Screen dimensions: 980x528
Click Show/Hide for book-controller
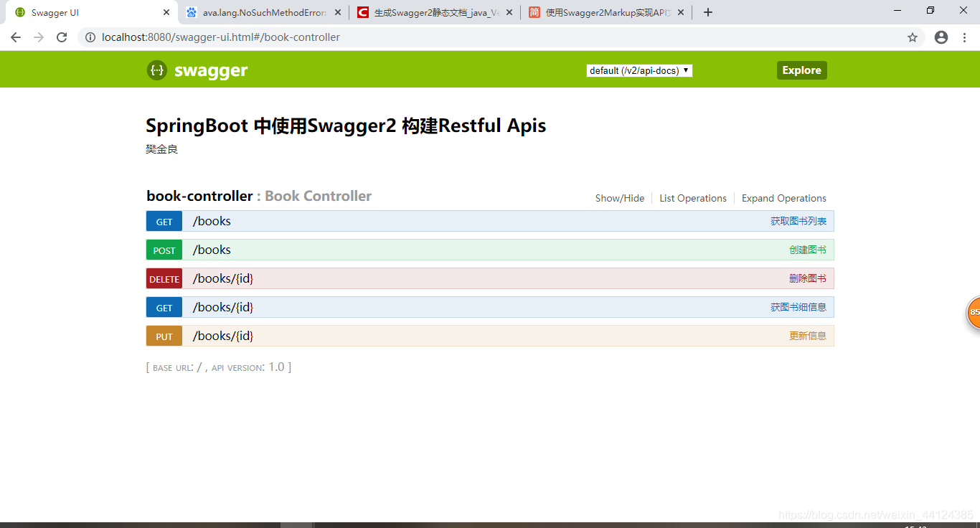pos(620,198)
